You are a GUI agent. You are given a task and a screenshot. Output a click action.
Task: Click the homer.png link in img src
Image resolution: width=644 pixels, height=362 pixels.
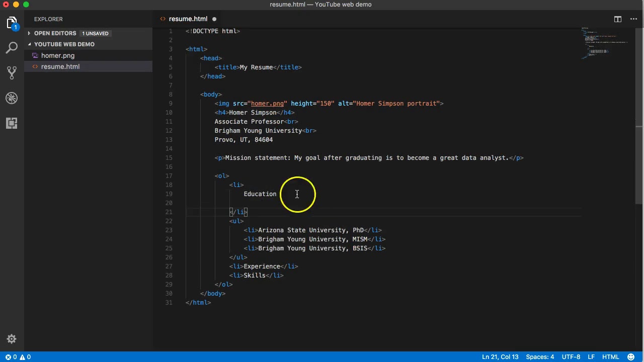point(267,104)
